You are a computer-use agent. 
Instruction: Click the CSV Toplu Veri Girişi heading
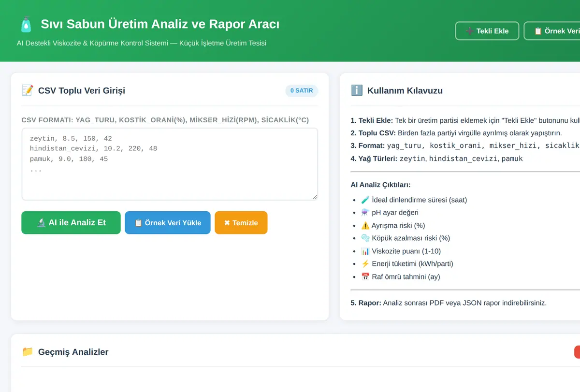tap(82, 90)
